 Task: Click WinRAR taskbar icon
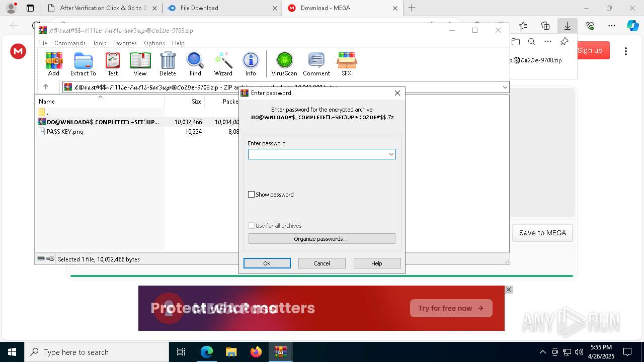click(x=281, y=352)
